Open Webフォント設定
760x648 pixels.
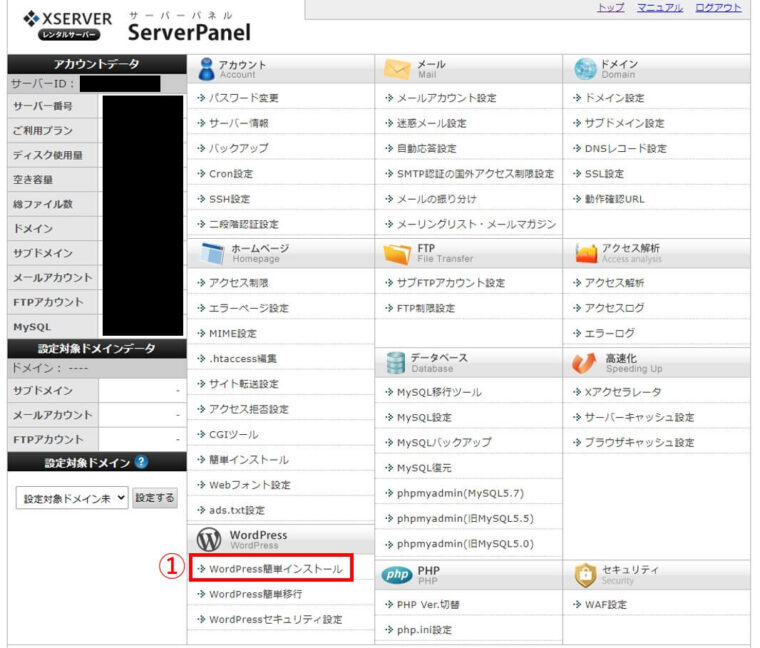click(250, 485)
